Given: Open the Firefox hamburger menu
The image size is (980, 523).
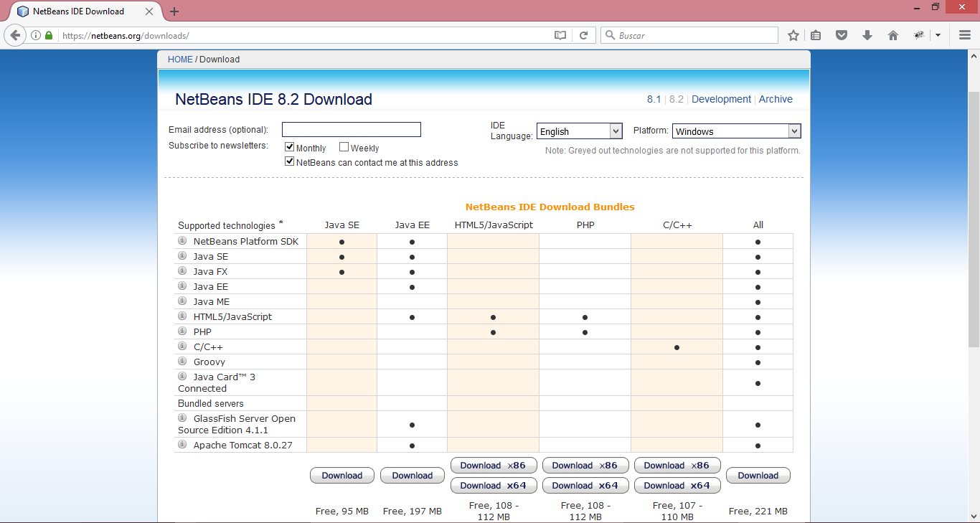Looking at the screenshot, I should point(964,34).
